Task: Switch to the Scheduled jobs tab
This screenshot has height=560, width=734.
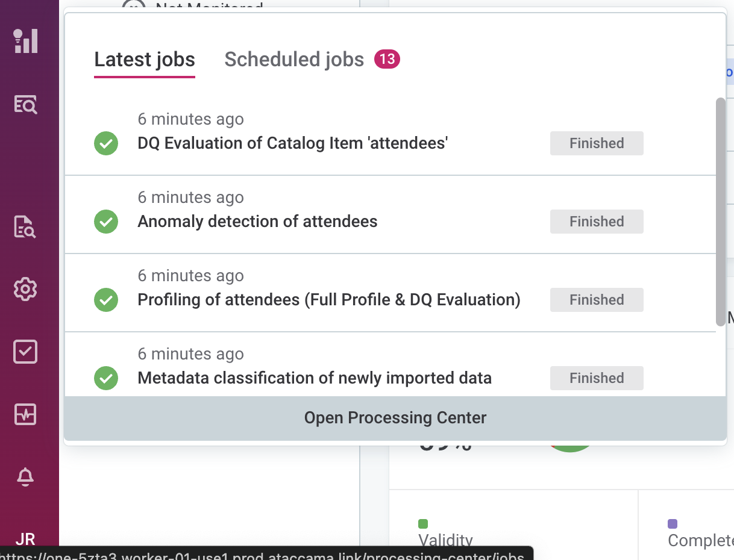Action: coord(294,59)
